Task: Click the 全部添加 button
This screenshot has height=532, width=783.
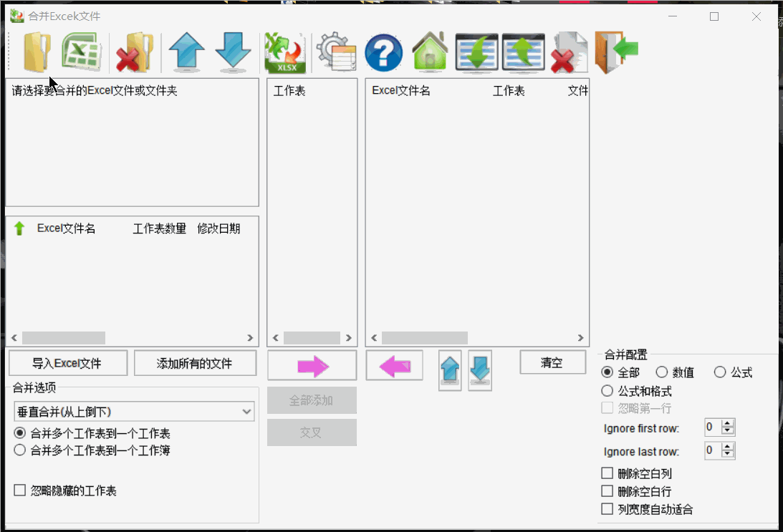Action: coord(312,400)
